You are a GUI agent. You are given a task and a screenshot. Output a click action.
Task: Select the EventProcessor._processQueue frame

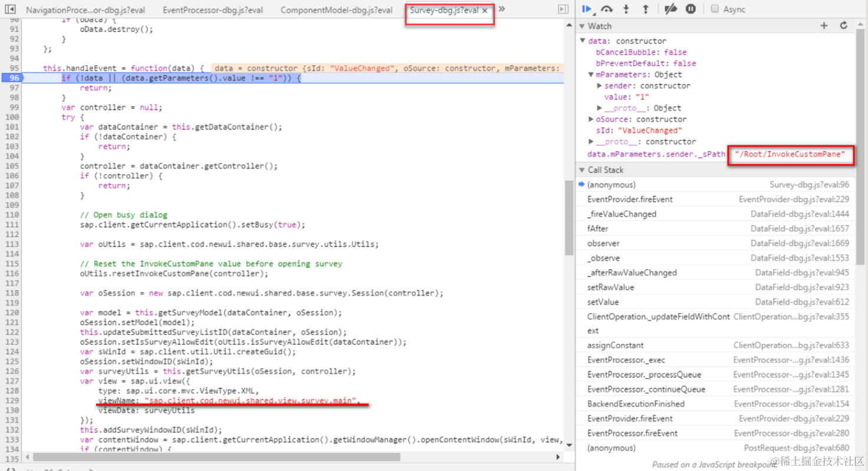pos(718,374)
